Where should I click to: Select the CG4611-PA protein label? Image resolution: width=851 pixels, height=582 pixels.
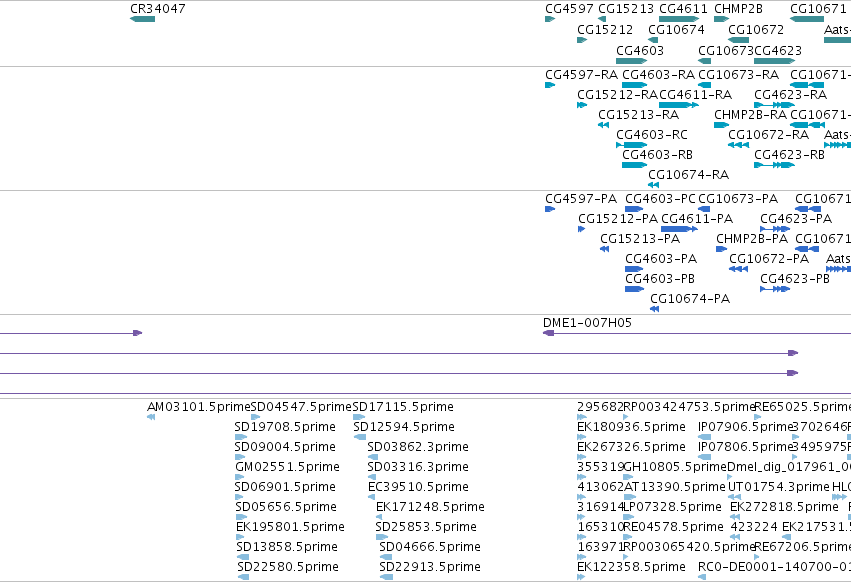click(x=697, y=219)
